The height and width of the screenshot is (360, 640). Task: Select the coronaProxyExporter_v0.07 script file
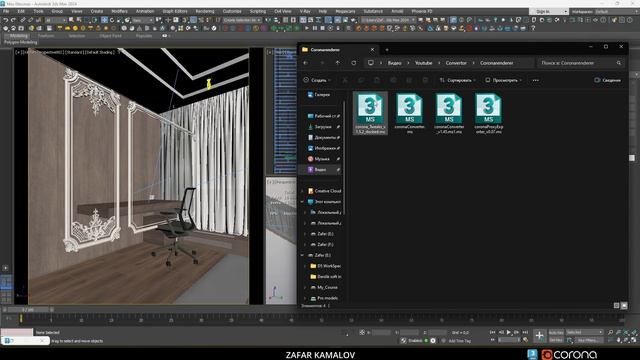tap(489, 113)
